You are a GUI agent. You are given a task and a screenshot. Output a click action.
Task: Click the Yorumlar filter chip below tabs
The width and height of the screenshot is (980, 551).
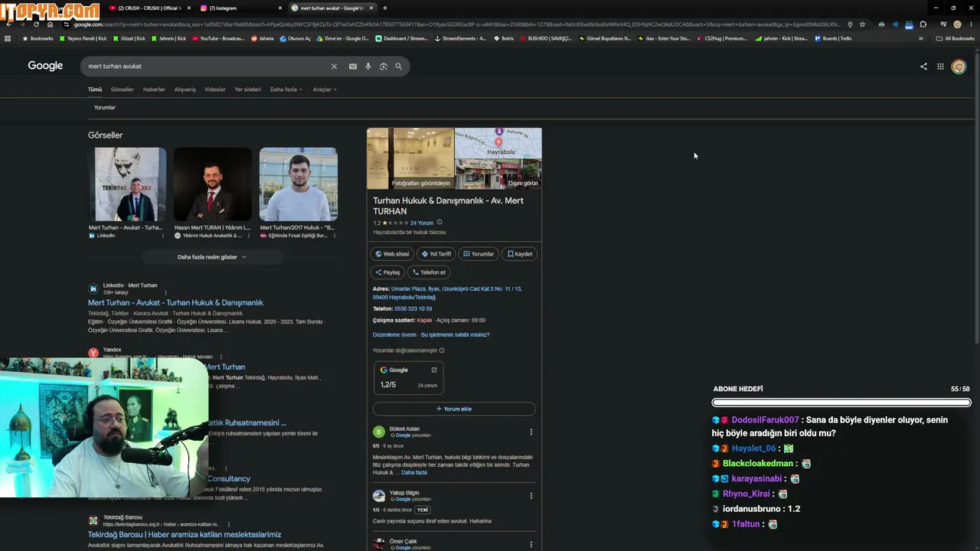coord(105,108)
